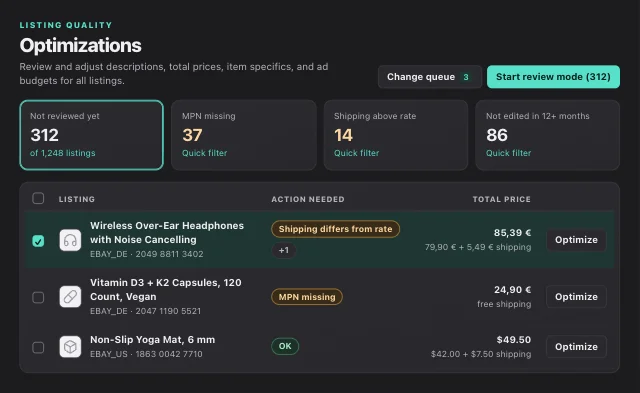Image resolution: width=640 pixels, height=393 pixels.
Task: Sort by the LISTING column header
Action: (x=77, y=199)
